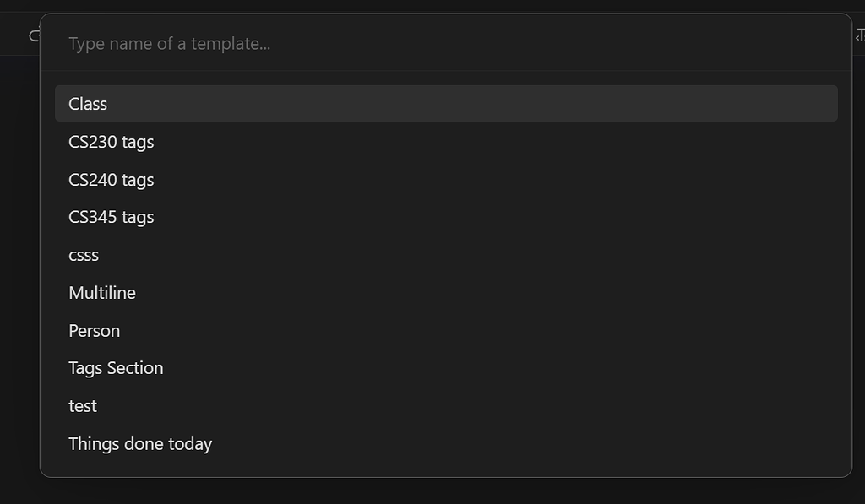Screen dimensions: 865x504
Task: Choose the CS230 tags template
Action: [x=446, y=142]
